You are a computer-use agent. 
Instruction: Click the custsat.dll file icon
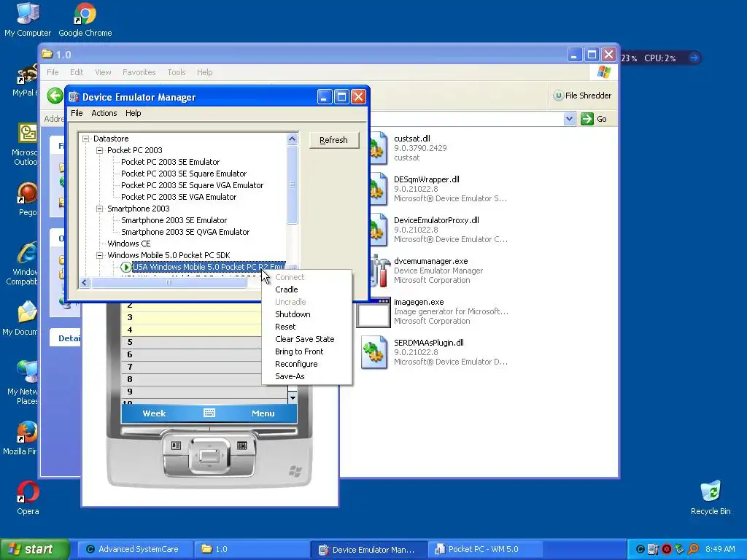click(379, 148)
